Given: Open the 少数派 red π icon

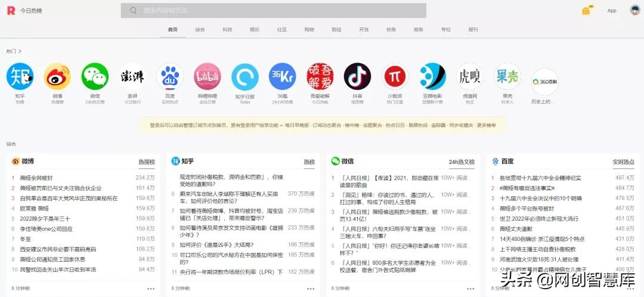Looking at the screenshot, I should (395, 76).
